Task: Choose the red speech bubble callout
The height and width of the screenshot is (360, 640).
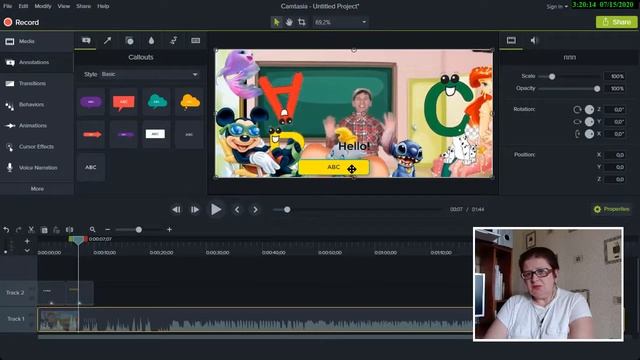Action: (123, 102)
